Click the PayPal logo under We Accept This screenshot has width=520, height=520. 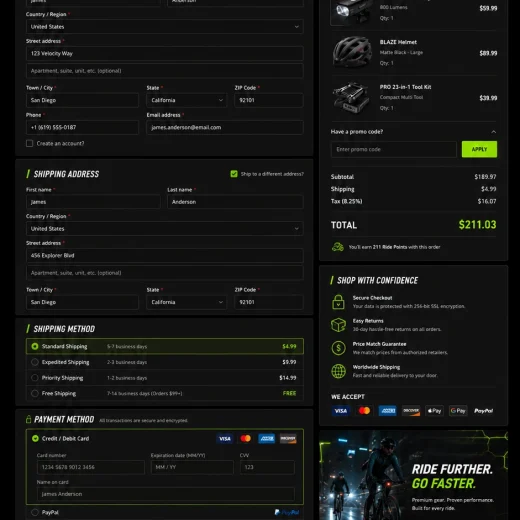tap(483, 411)
